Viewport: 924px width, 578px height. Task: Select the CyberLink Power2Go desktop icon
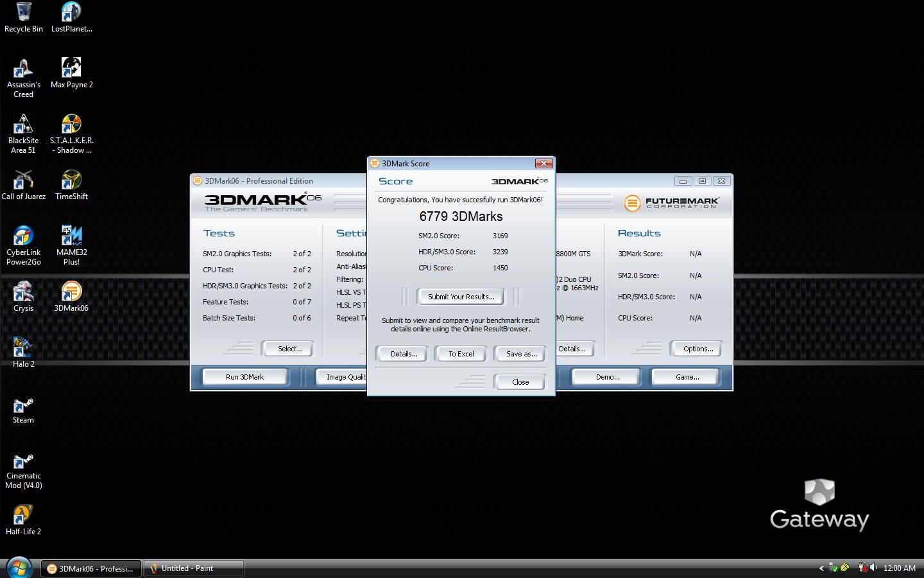click(x=24, y=245)
